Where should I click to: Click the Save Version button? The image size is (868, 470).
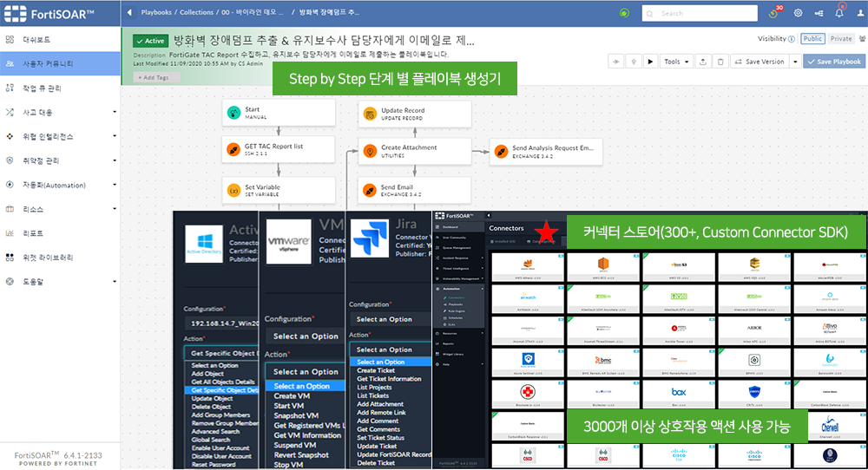tap(759, 62)
